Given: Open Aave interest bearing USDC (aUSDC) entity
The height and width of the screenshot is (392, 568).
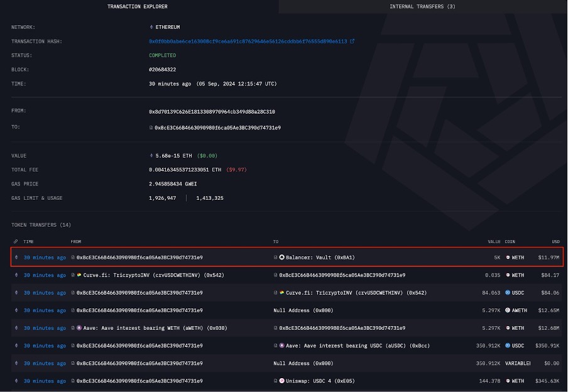Looking at the screenshot, I should [358, 346].
